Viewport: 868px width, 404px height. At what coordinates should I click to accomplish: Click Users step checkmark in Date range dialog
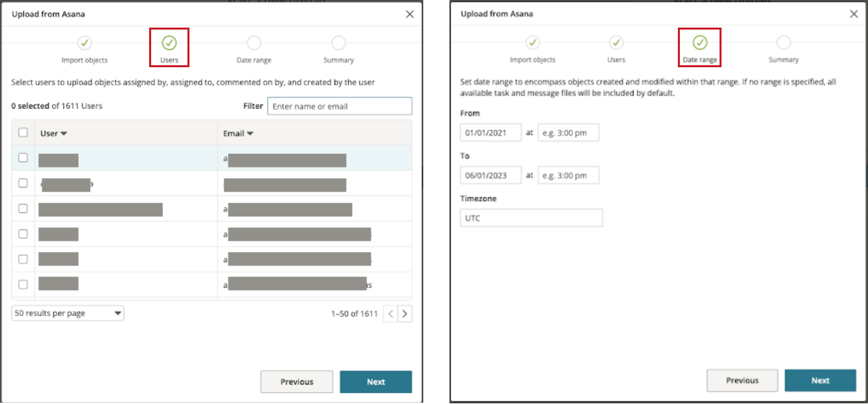tap(616, 43)
